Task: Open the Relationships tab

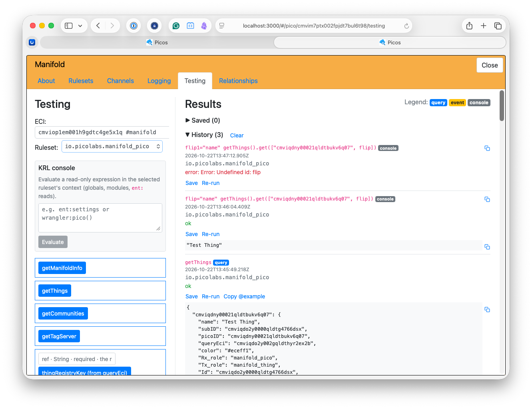Action: pos(238,81)
